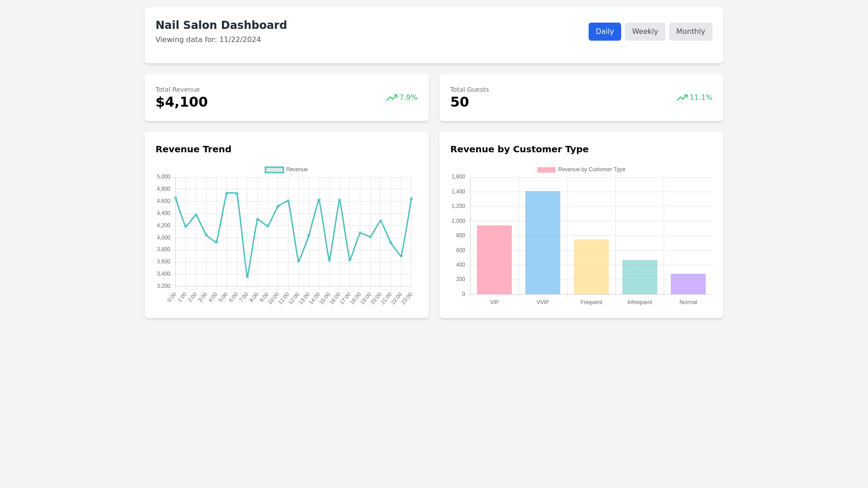The width and height of the screenshot is (868, 488).
Task: Switch to the Daily view
Action: [x=604, y=32]
